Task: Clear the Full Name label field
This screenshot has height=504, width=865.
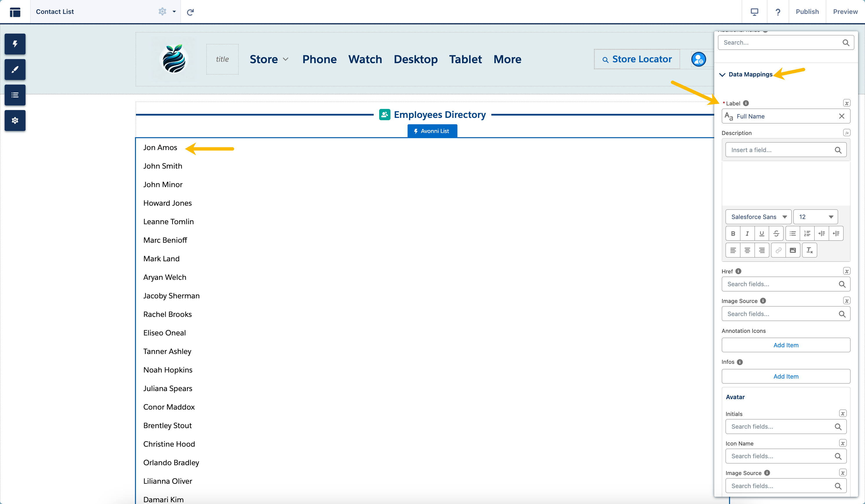Action: [x=841, y=116]
